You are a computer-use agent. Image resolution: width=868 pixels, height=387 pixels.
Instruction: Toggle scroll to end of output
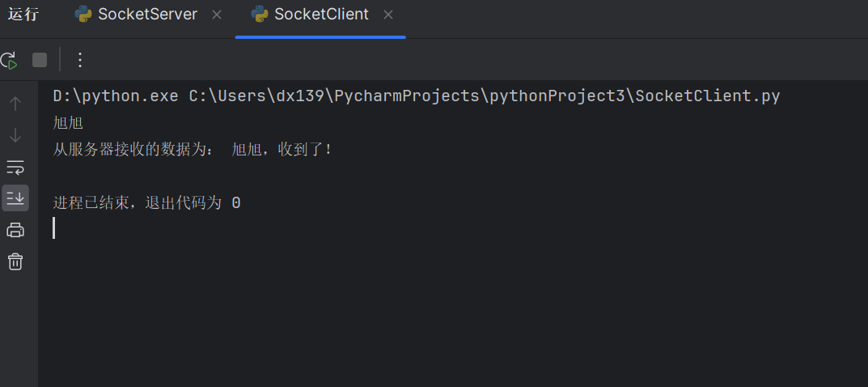[x=15, y=198]
